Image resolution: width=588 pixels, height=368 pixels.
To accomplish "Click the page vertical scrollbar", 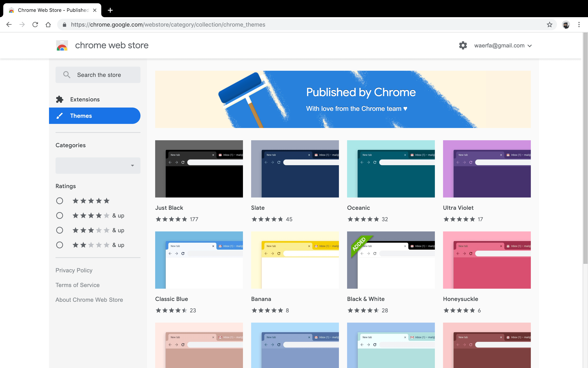I will (585, 148).
